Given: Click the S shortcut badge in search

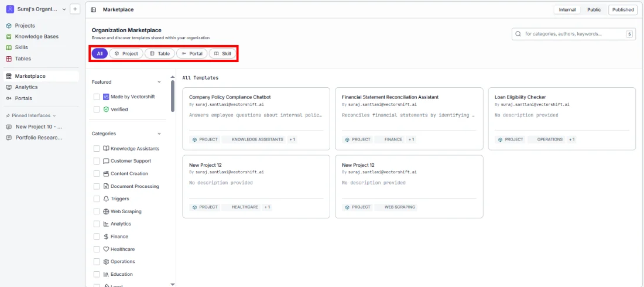Looking at the screenshot, I should point(629,34).
